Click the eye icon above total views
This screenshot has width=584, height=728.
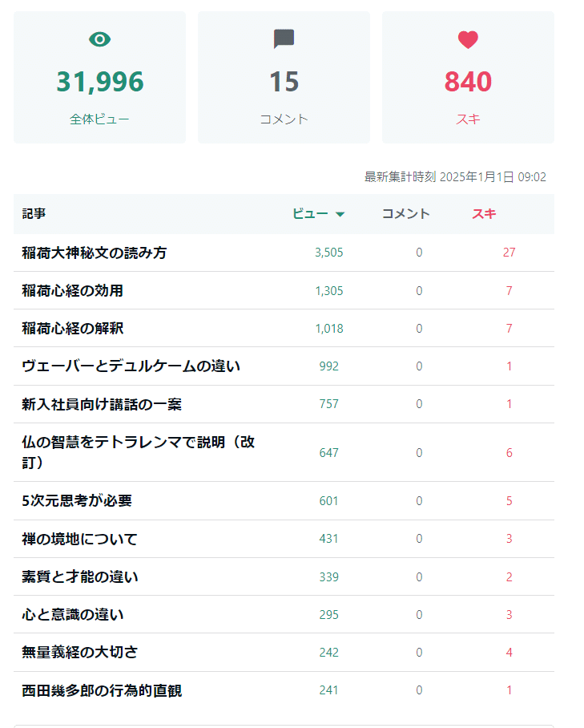coord(99,39)
